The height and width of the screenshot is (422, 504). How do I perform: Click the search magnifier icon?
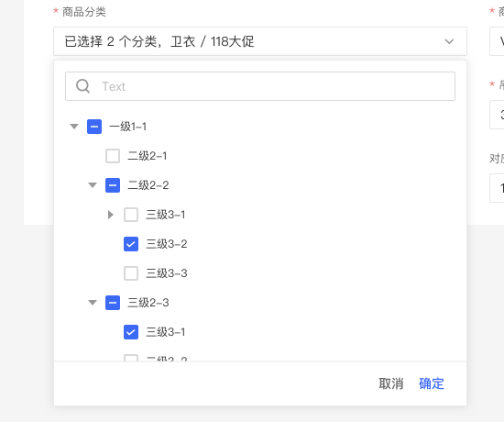pos(82,86)
